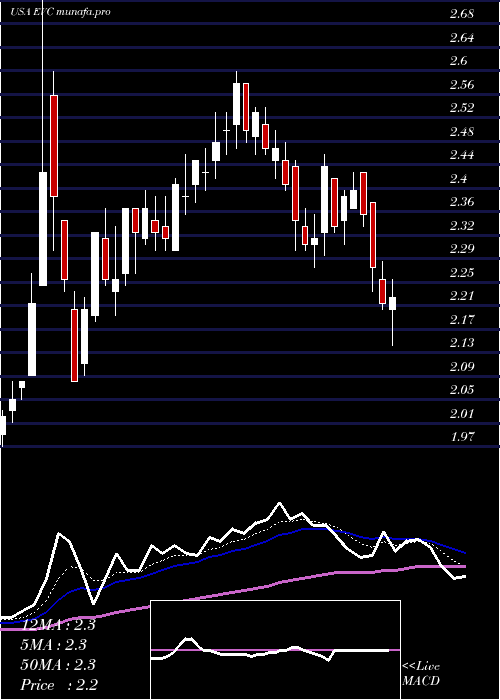Click the 2.21 price axis label
Screen dimensions: 500x700
tap(461, 296)
